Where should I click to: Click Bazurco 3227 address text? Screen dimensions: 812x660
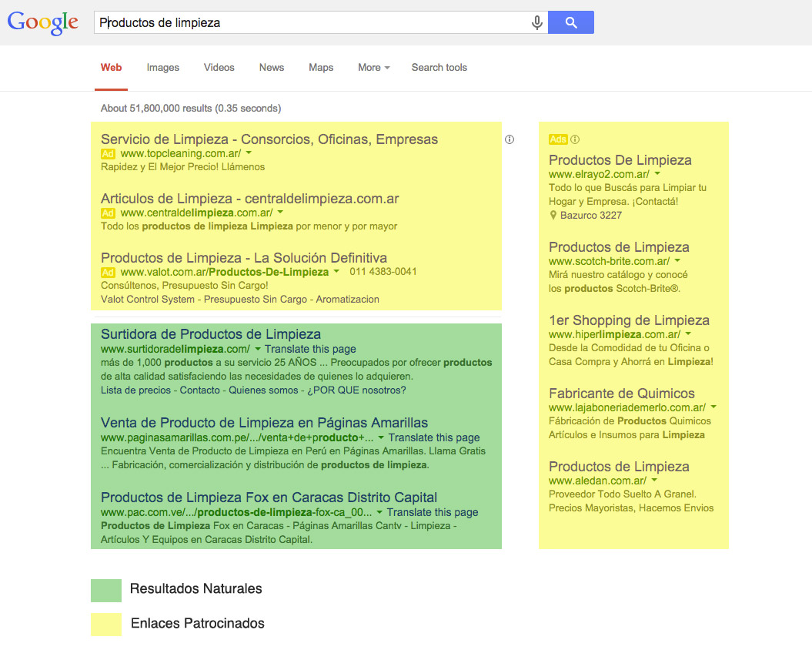point(591,215)
